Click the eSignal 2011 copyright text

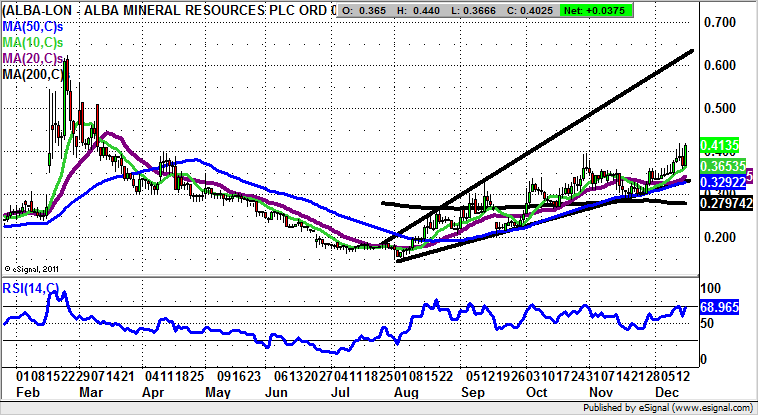click(x=33, y=268)
